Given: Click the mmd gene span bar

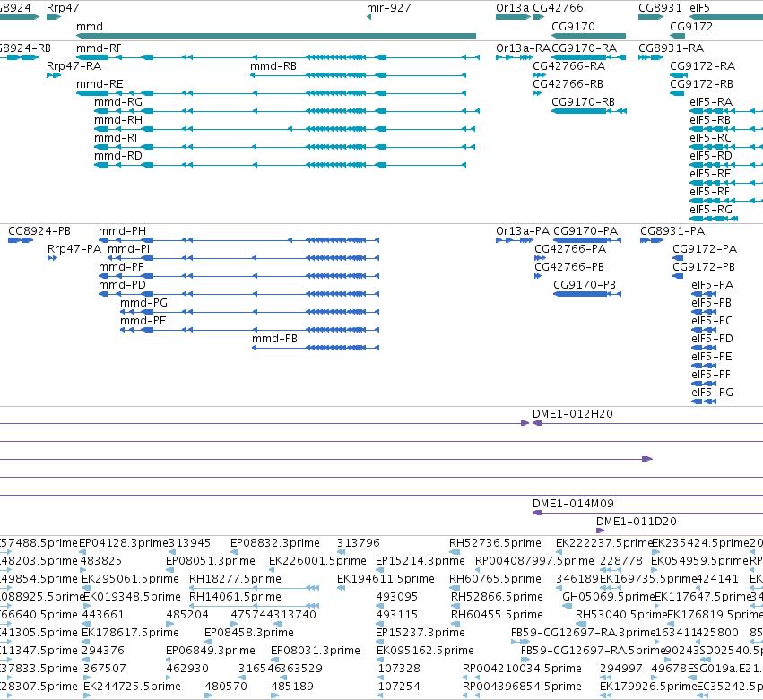Looking at the screenshot, I should (x=276, y=36).
